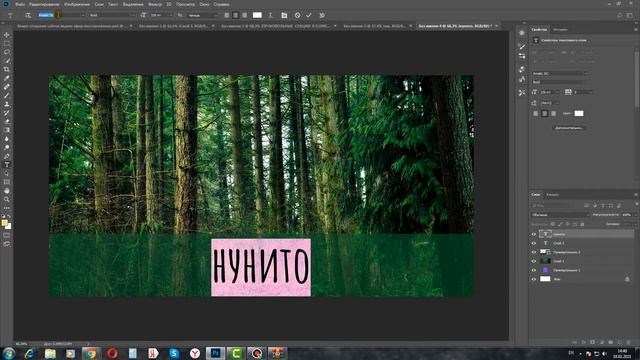Select the Lasso tool

(x=7, y=52)
